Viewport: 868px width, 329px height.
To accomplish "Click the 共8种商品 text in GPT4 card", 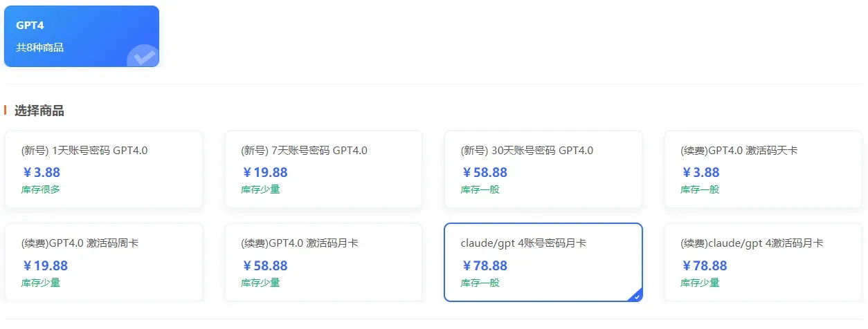I will [x=40, y=48].
